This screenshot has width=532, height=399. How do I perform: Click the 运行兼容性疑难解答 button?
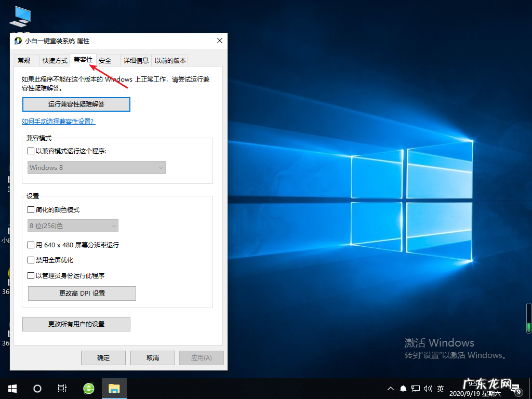(76, 104)
